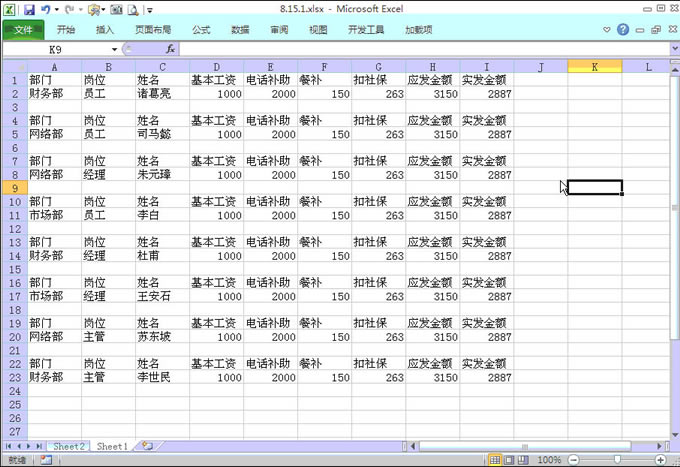Viewport: 680px width, 467px height.
Task: Click the Save icon in quick access toolbar
Action: 29,10
